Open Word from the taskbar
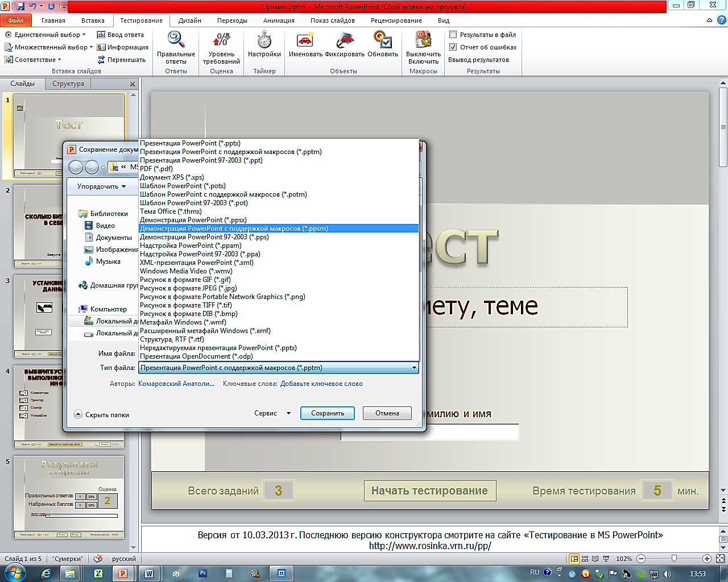Viewport: 728px width, 582px height. pyautogui.click(x=149, y=573)
